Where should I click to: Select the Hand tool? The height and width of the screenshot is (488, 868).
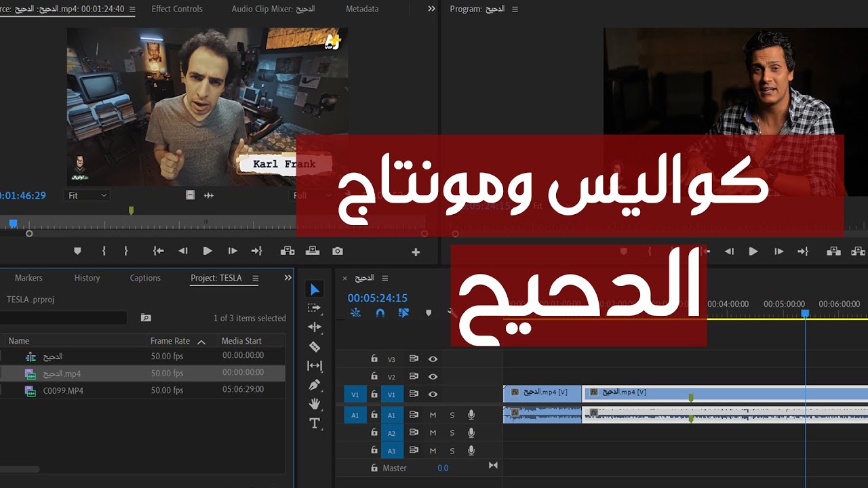[x=315, y=404]
